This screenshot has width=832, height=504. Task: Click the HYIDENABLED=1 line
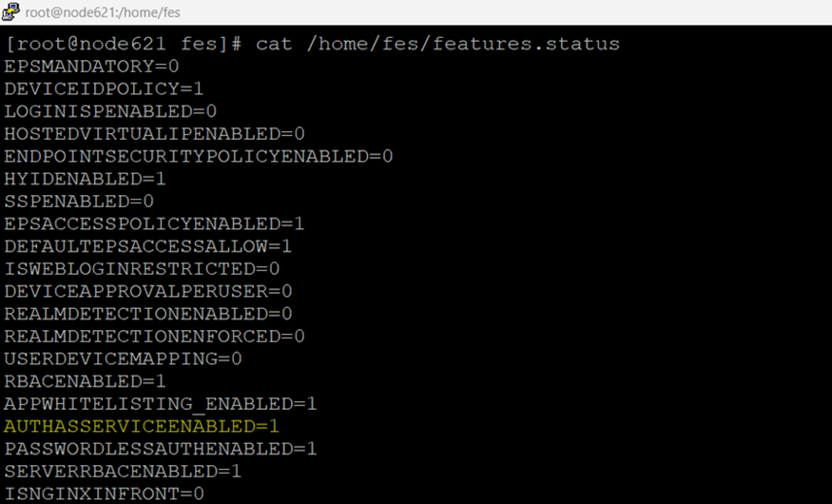[x=86, y=179]
